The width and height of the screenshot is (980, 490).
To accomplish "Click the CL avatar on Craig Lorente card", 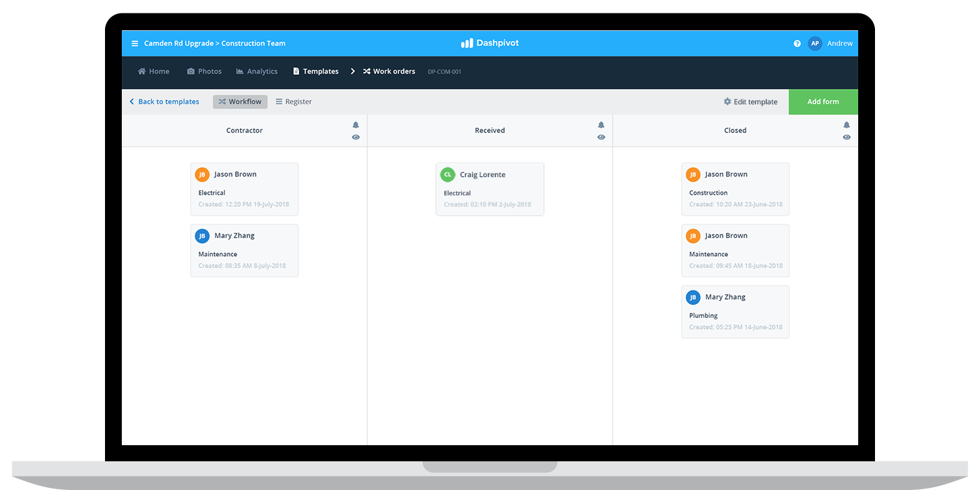I will (x=447, y=175).
